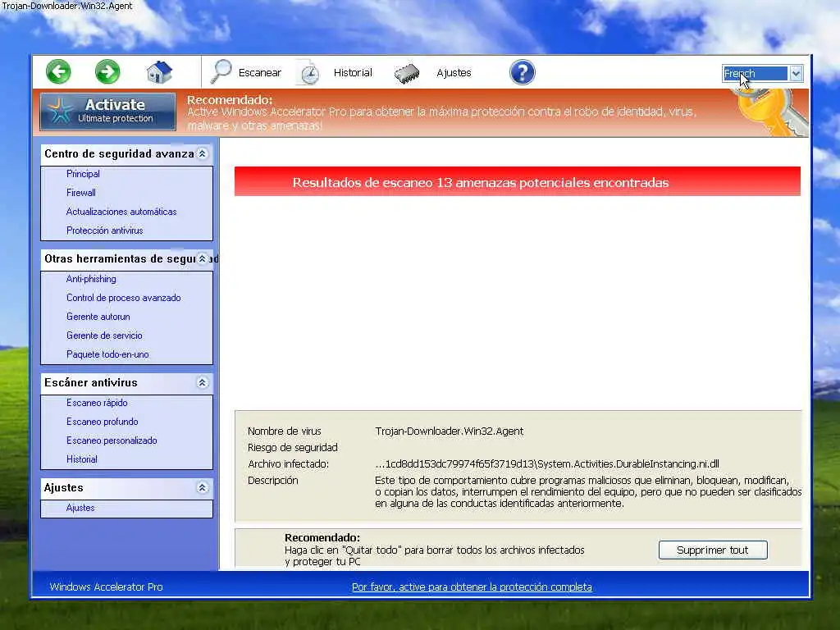Open Principal in the sidebar

[x=83, y=174]
